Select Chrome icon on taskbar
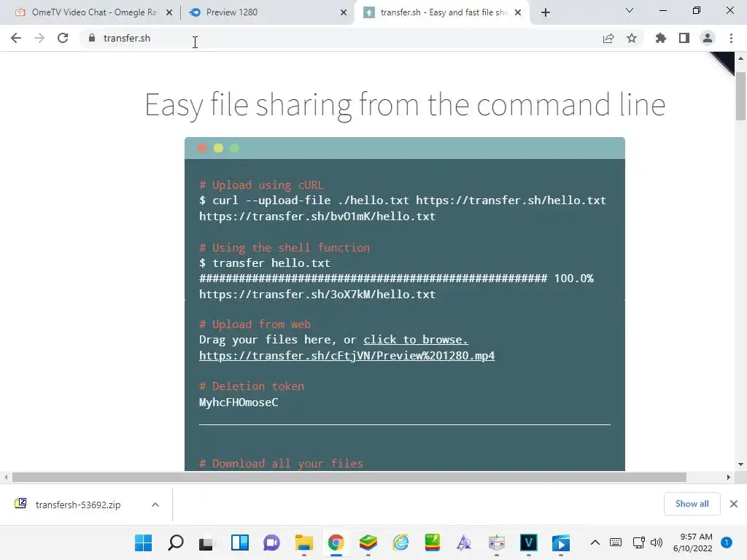747x560 pixels. pos(336,542)
